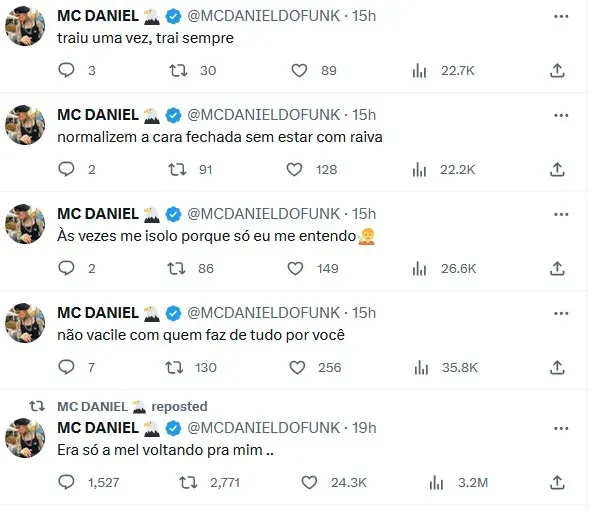Screen dimensions: 593x509
Task: Open MC DANIEL avatar on second tweet
Action: coord(25,125)
